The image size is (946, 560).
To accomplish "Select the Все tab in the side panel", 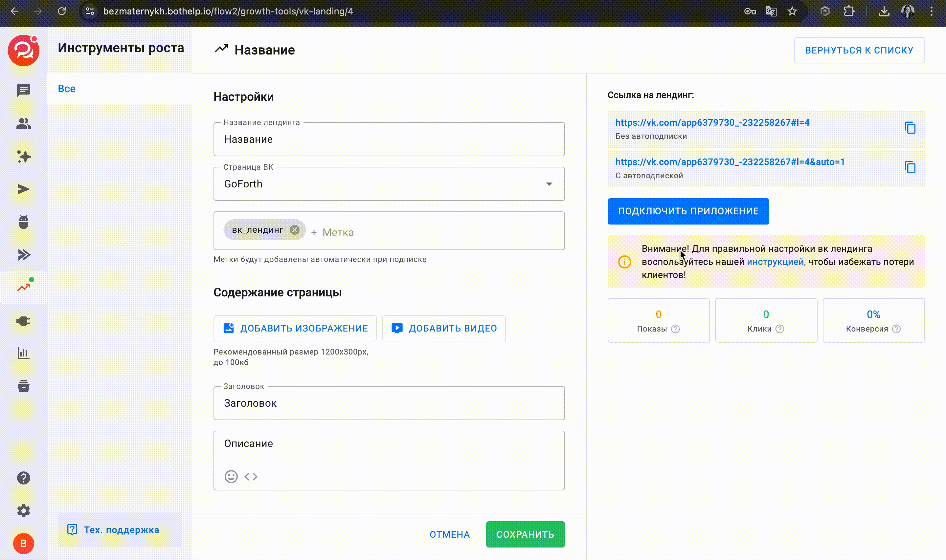I will click(x=67, y=89).
